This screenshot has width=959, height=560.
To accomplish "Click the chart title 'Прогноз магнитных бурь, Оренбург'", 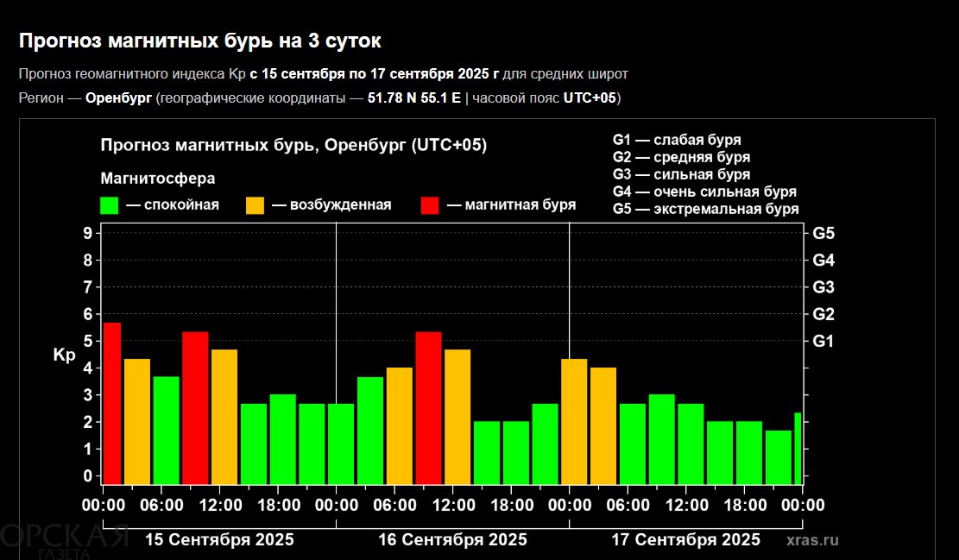I will point(293,145).
